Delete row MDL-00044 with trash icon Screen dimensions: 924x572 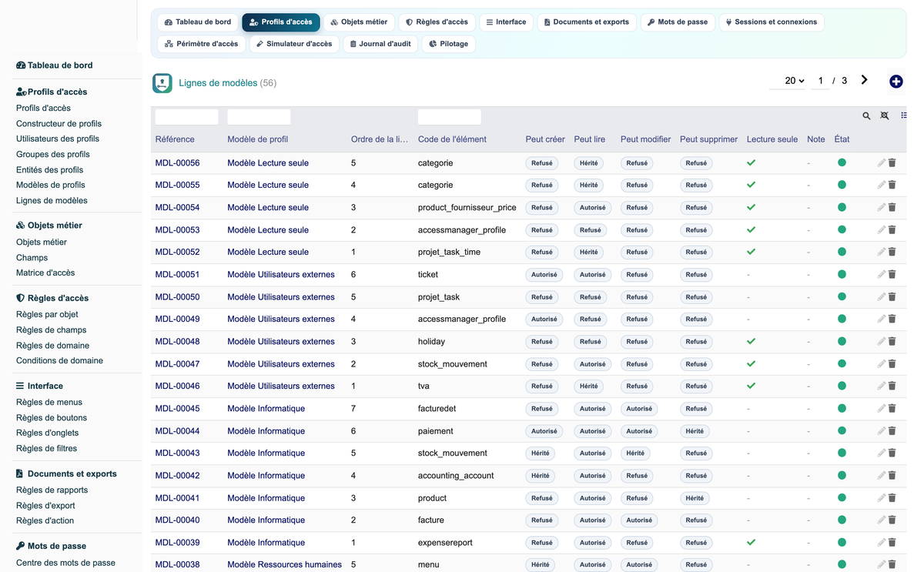[892, 431]
